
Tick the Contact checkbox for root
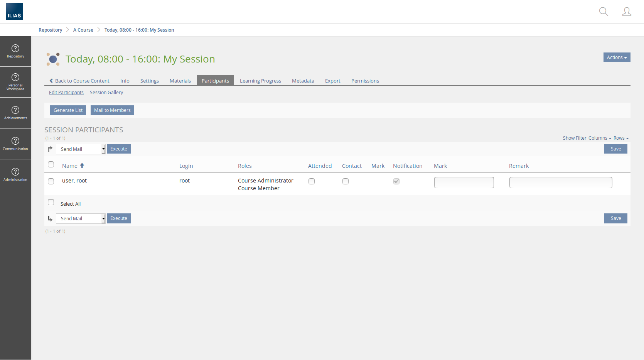point(346,181)
